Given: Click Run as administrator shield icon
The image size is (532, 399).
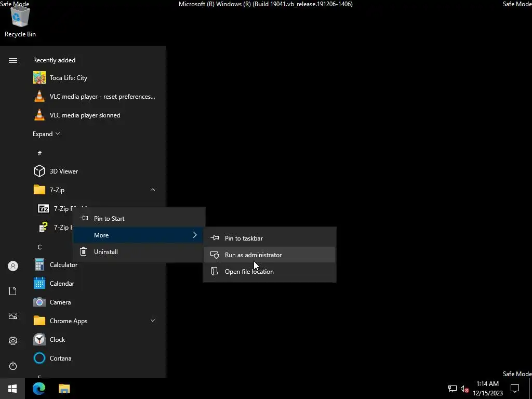Looking at the screenshot, I should 215,255.
